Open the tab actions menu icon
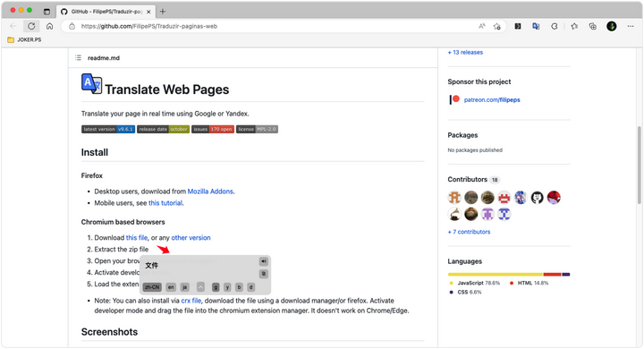This screenshot has height=349, width=644. (x=47, y=12)
